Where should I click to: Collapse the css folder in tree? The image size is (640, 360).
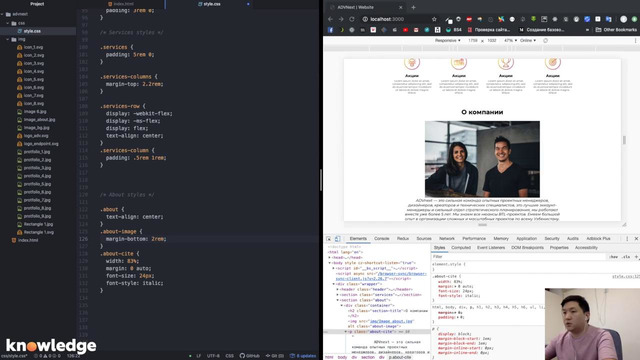pyautogui.click(x=7, y=23)
